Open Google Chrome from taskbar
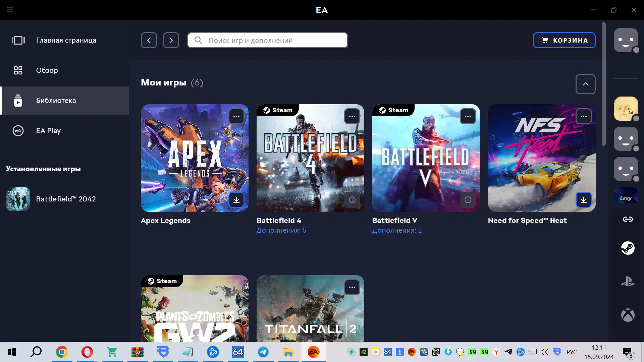The image size is (644, 362). coord(62,352)
